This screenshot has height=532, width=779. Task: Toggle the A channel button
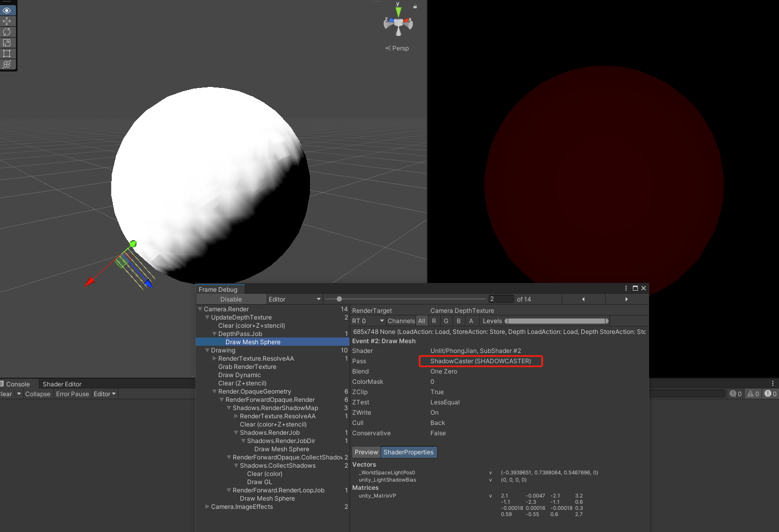(471, 321)
